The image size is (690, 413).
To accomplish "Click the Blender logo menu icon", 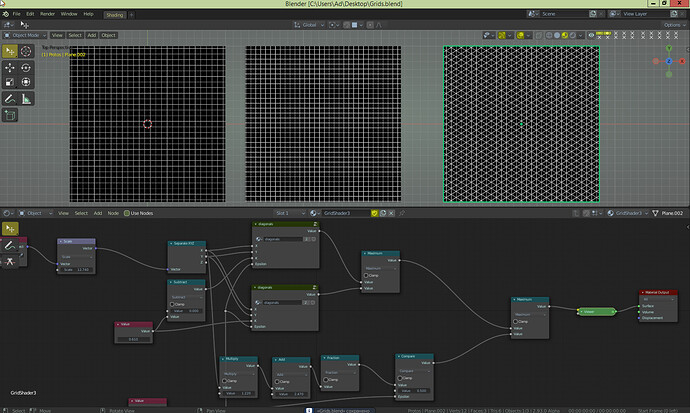I will [x=5, y=14].
